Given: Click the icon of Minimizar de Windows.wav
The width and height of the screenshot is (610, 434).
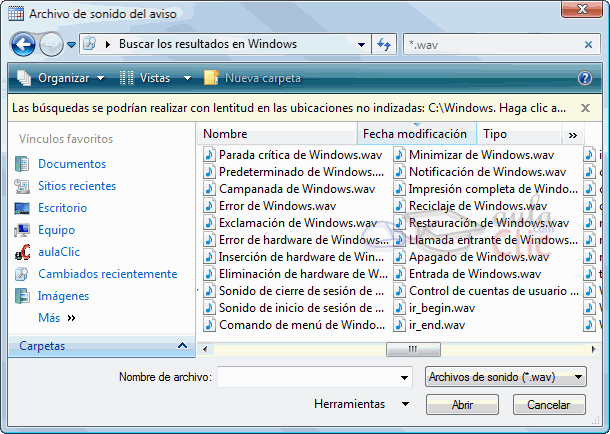Looking at the screenshot, I should pos(399,155).
